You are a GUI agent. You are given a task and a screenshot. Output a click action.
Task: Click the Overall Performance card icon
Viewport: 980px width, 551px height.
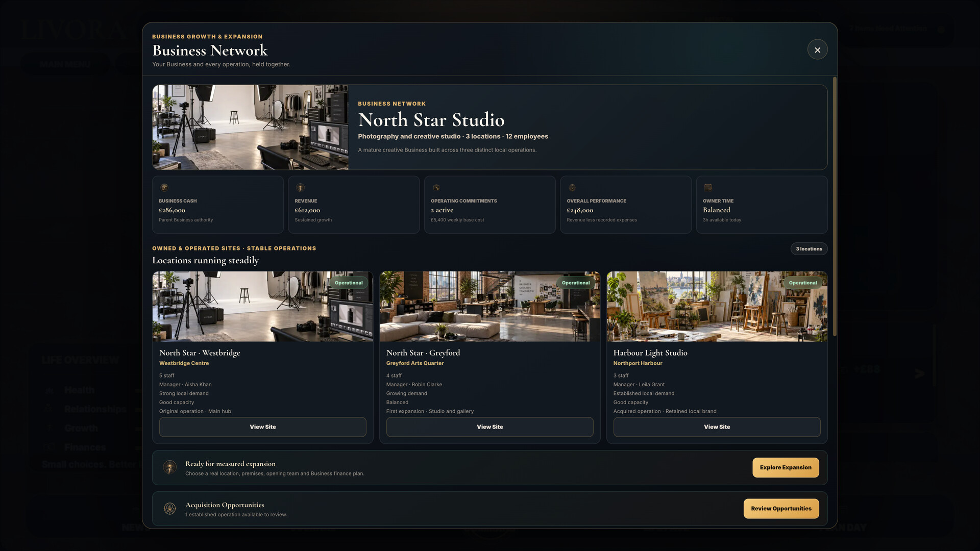point(572,188)
